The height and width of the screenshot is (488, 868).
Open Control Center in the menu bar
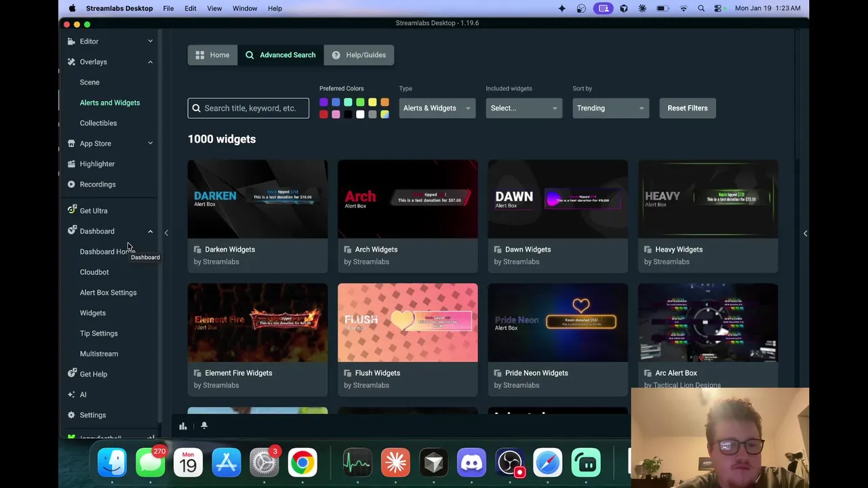click(718, 8)
